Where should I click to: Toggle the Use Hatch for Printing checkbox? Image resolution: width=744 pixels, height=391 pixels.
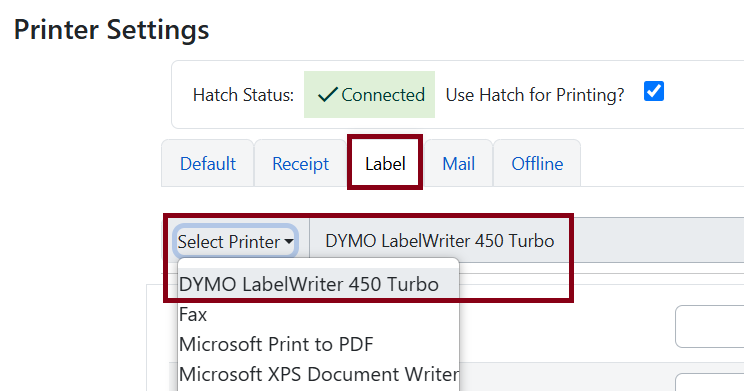coord(653,91)
